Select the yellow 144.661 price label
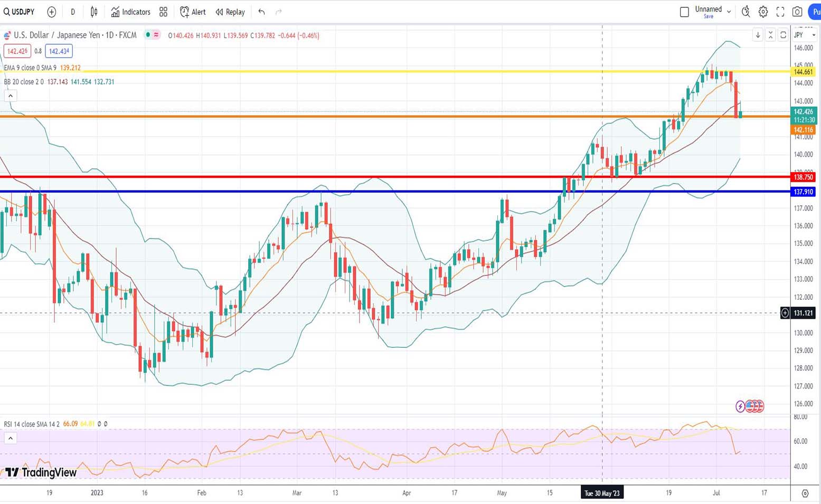 pyautogui.click(x=803, y=72)
